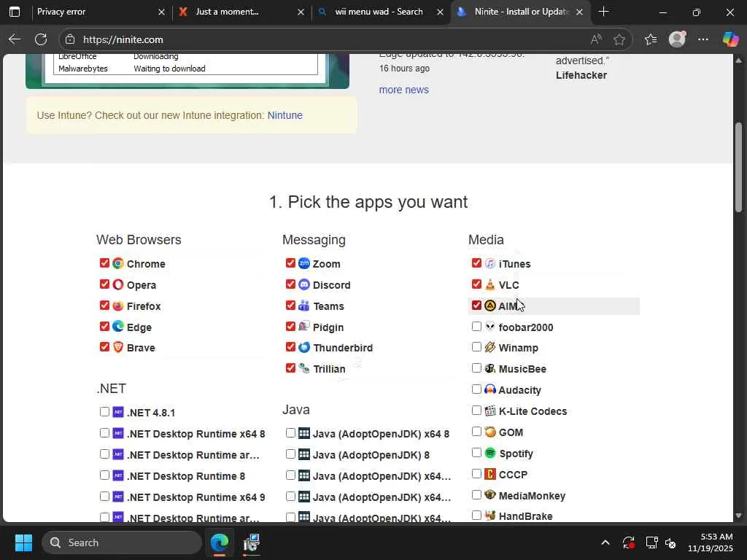
Task: Check the Audacity checkbox
Action: pos(476,389)
